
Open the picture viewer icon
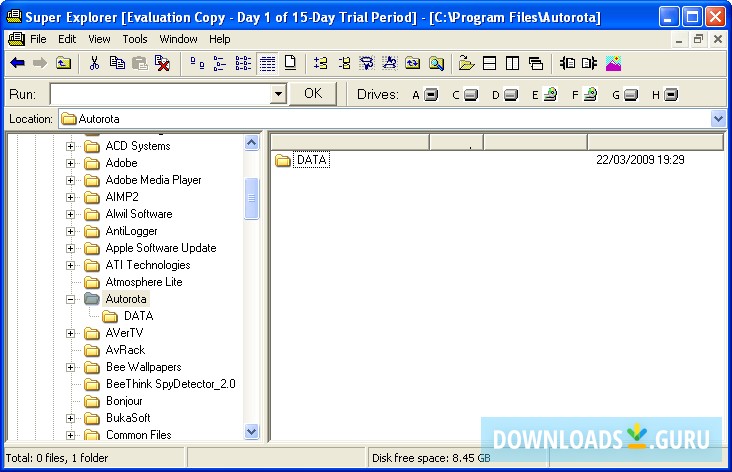point(613,63)
